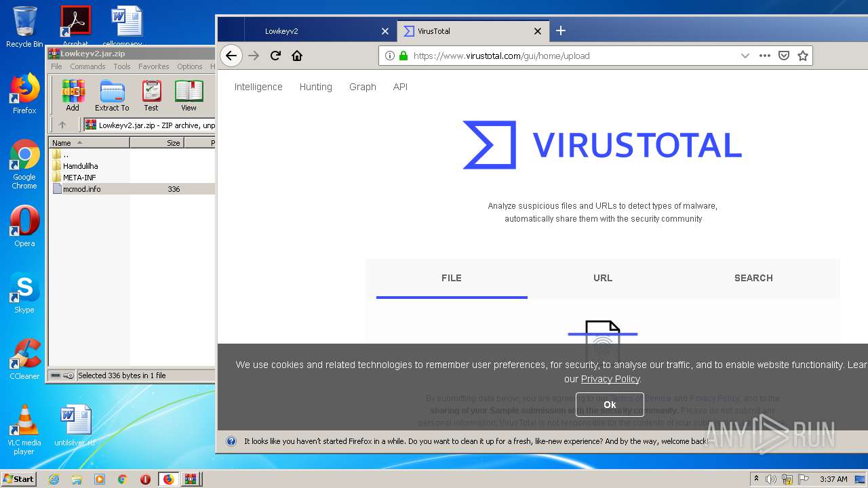
Task: Go up one folder level in WinRAR
Action: pos(62,125)
